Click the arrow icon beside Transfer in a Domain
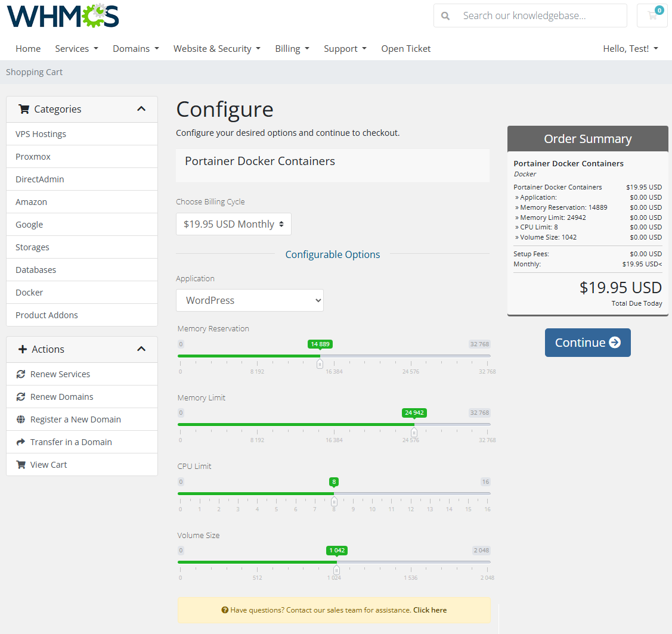 21,442
